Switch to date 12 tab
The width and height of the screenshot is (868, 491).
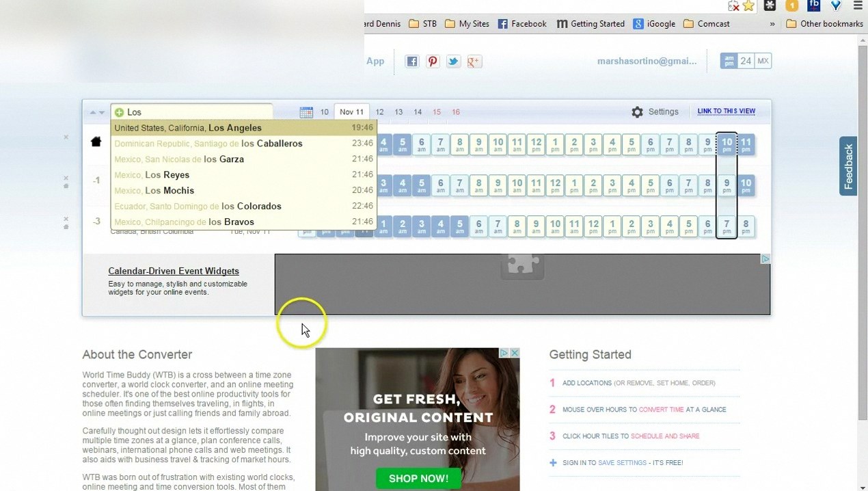pyautogui.click(x=379, y=112)
